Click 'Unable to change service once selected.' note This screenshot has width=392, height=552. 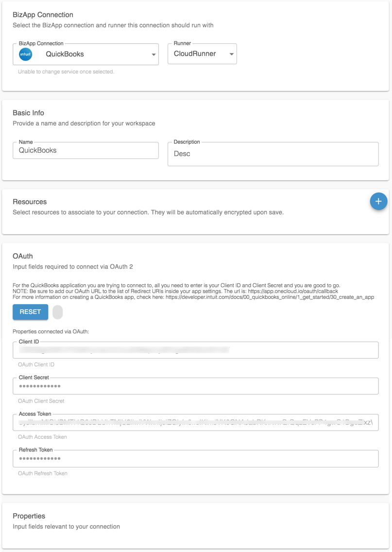click(66, 72)
